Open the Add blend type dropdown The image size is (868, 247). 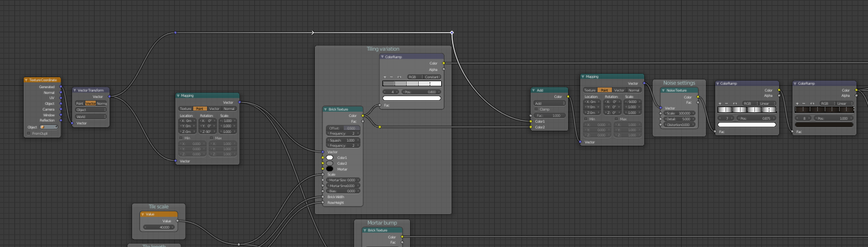tap(550, 103)
